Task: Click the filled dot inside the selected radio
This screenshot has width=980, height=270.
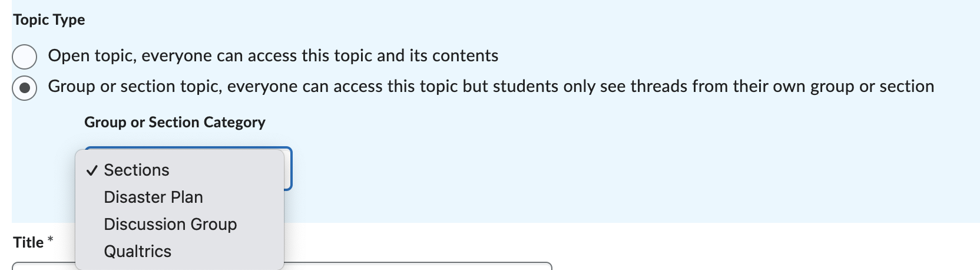Action: click(x=25, y=88)
